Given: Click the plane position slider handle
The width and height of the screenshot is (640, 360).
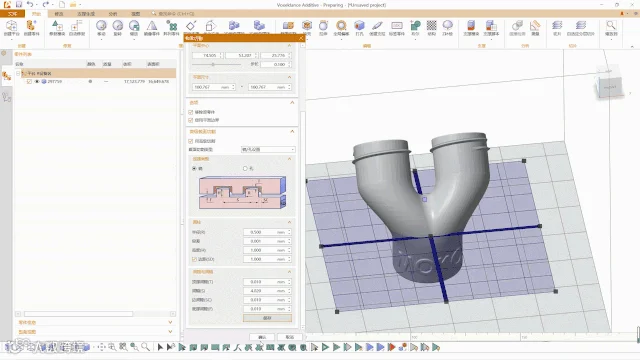Looking at the screenshot, I should click(213, 64).
